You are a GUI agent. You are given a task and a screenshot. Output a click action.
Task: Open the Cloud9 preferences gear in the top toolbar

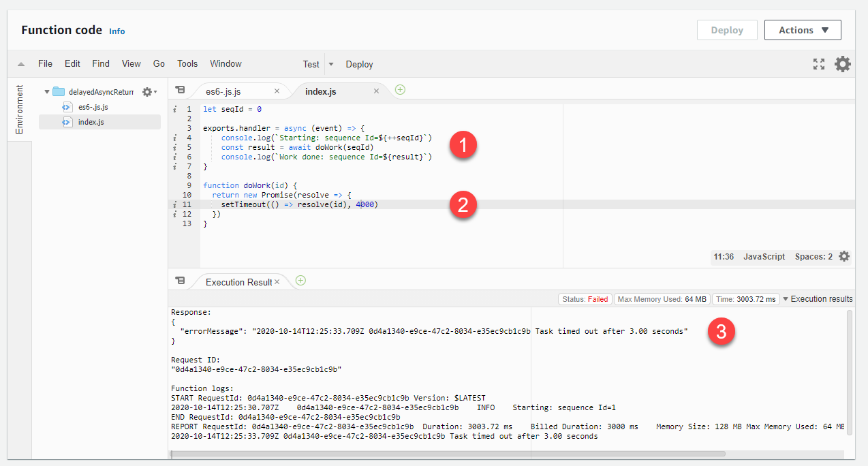842,63
